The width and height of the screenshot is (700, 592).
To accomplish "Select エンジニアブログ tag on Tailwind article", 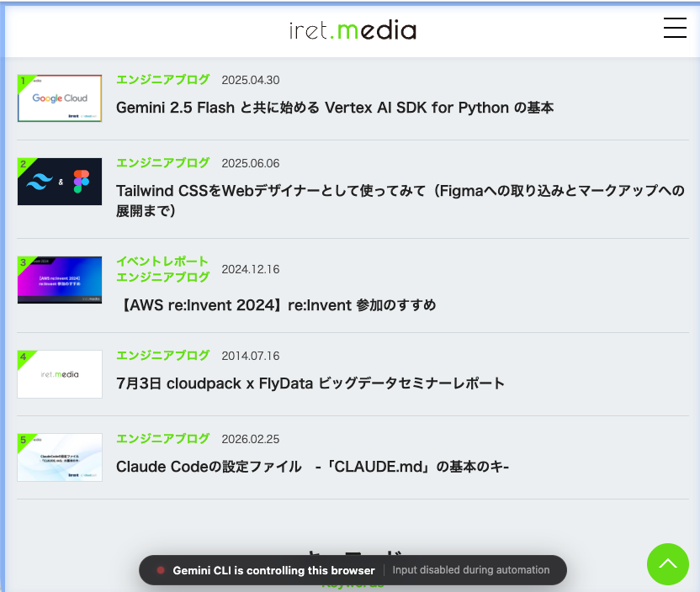I will 162,163.
